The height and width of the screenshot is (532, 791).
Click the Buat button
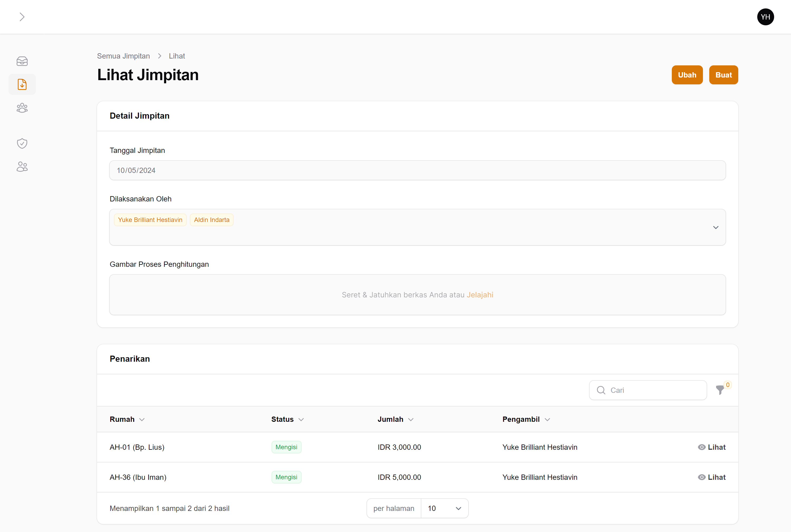click(724, 75)
